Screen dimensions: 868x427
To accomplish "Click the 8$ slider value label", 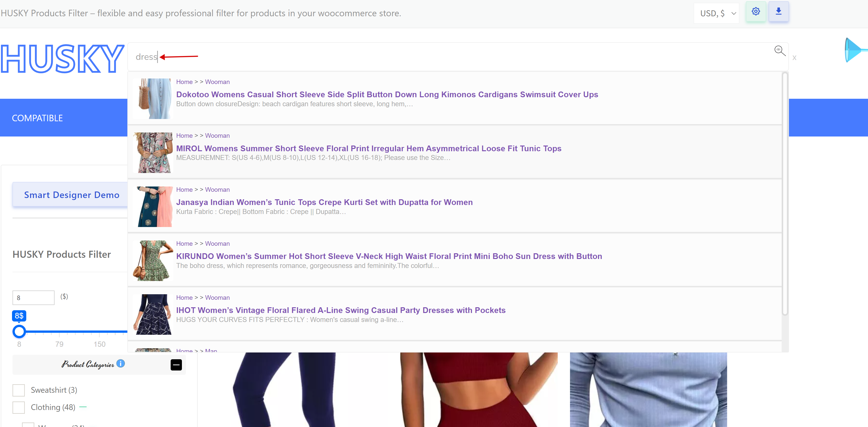I will point(19,316).
